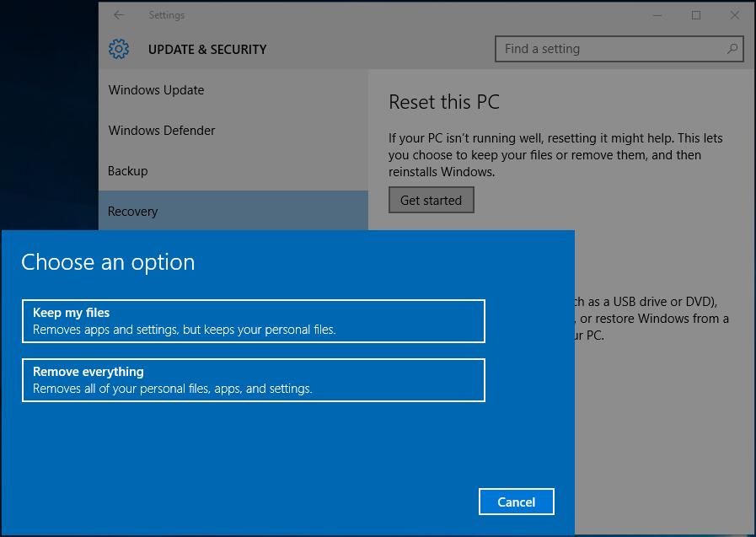Open Windows Defender settings

point(162,131)
